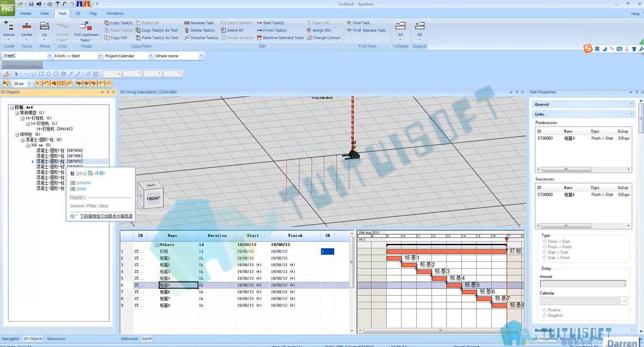Click Copy Cell command
The height and width of the screenshot is (347, 644).
(x=116, y=38)
